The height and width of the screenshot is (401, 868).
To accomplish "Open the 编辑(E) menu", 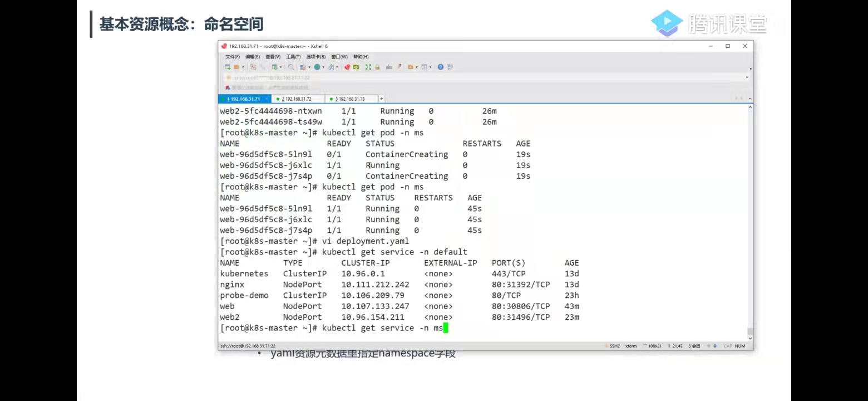I will tap(253, 57).
